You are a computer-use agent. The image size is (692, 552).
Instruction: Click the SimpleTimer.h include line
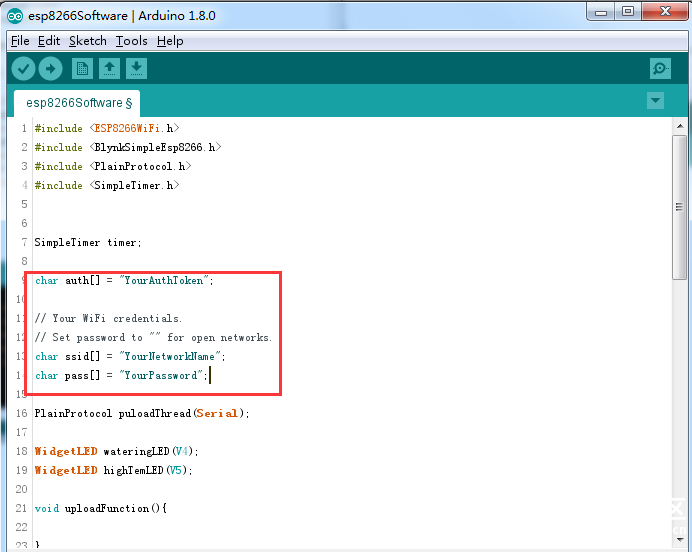107,185
